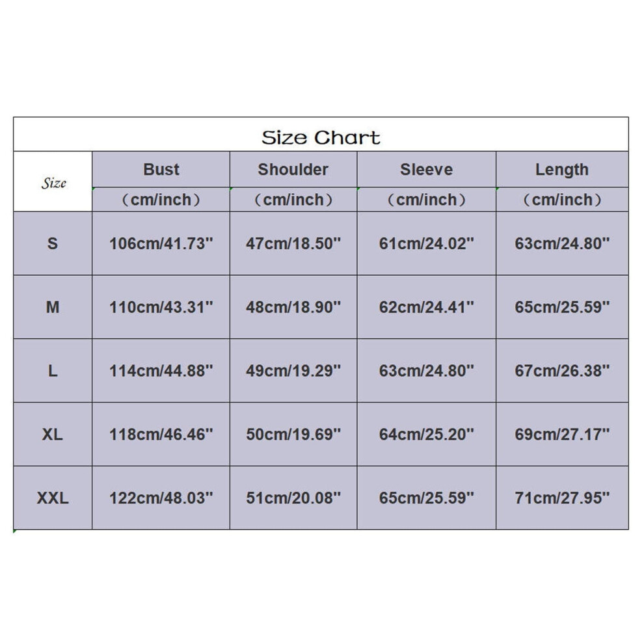Click the 122cm/48.03" bust cell
The width and height of the screenshot is (644, 644).
[x=161, y=498]
